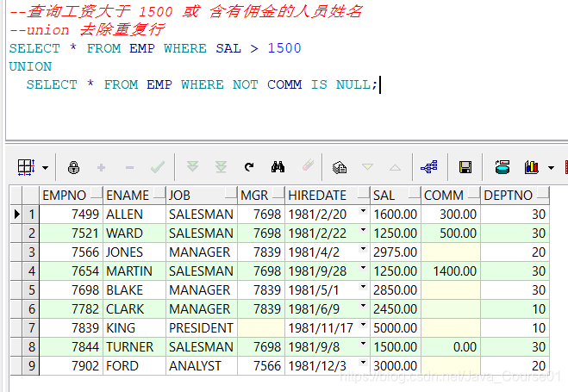Click the ENAME column header
Image resolution: width=568 pixels, height=392 pixels.
click(x=134, y=196)
